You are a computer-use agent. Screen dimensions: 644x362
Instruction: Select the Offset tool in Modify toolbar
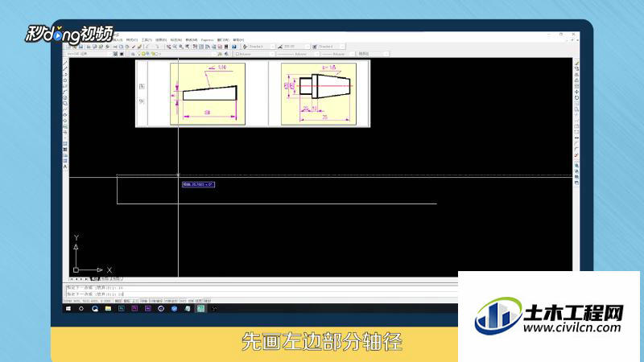(x=576, y=80)
